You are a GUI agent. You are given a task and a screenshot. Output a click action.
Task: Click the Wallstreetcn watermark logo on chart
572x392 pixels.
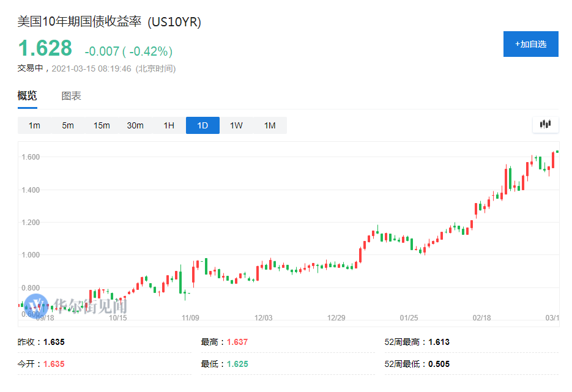tap(35, 304)
